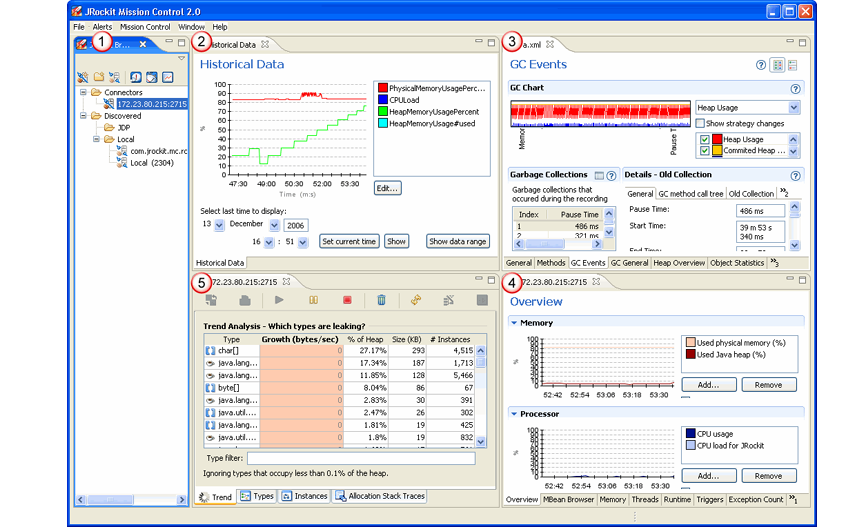Uncheck the Heap Usage series checkbox
Viewport: 867px width, 527px height.
(x=704, y=139)
